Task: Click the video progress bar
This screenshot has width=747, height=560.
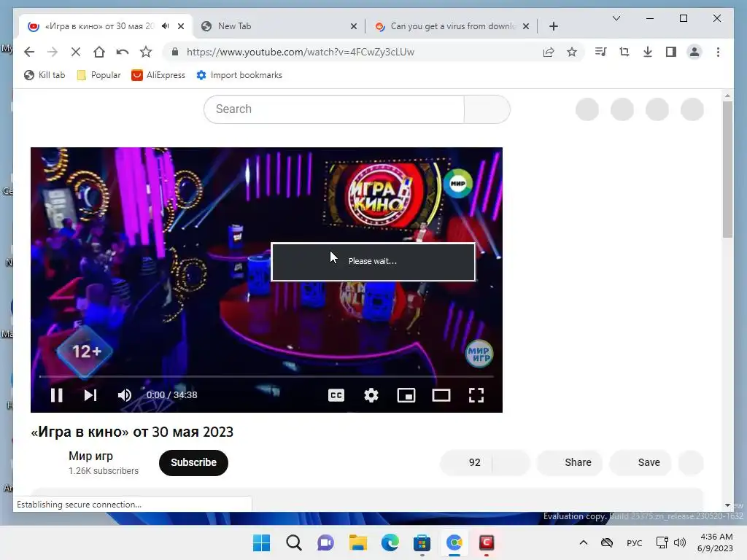Action: click(266, 376)
